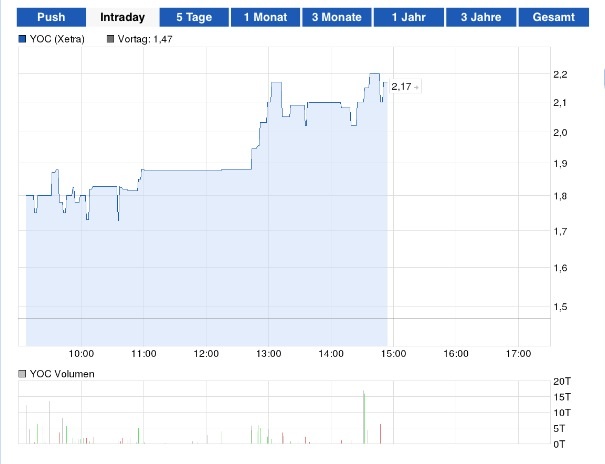Click the tallest green volume bar
Viewport: 605px width, 464px height.
coord(364,415)
